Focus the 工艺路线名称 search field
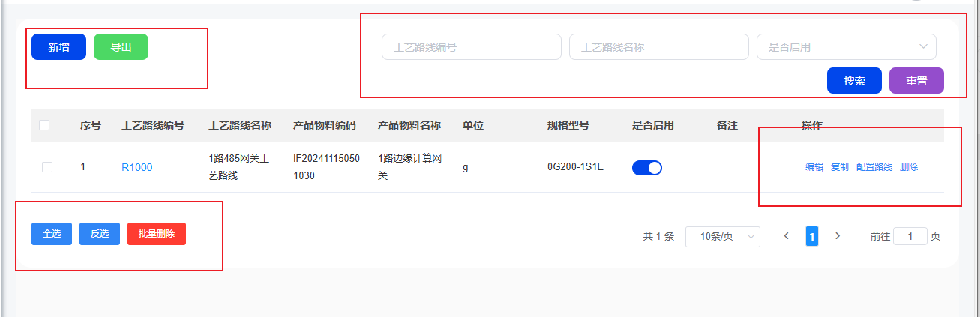The image size is (980, 317). 658,47
